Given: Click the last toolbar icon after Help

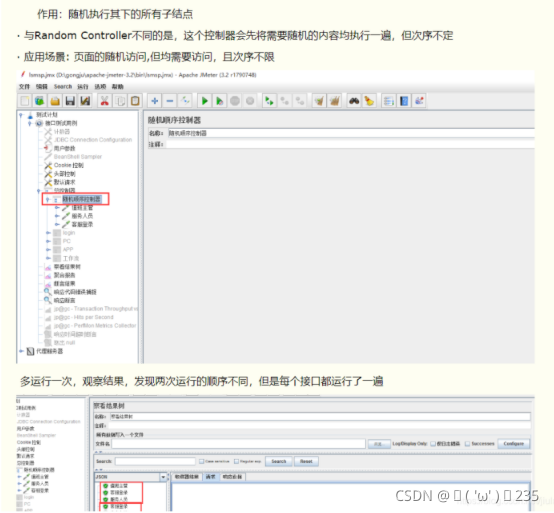Looking at the screenshot, I should [419, 101].
